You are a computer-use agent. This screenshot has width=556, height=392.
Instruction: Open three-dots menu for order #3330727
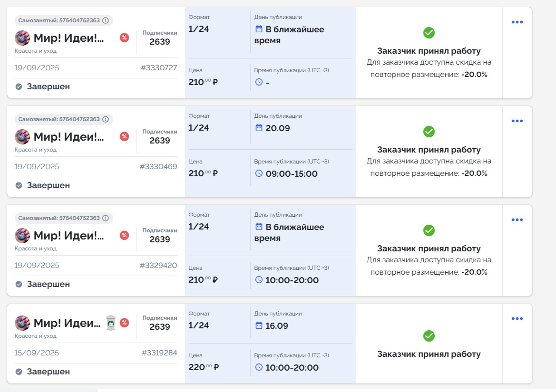click(517, 22)
